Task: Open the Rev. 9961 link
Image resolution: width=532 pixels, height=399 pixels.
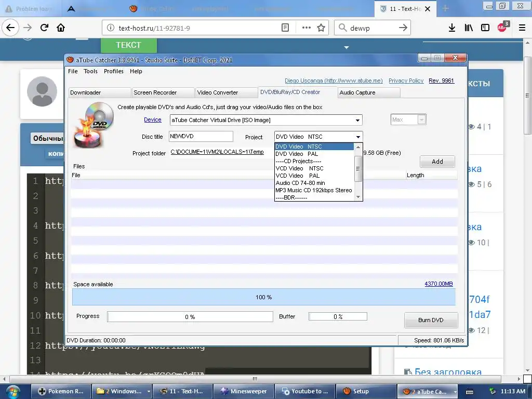Action: 441,81
